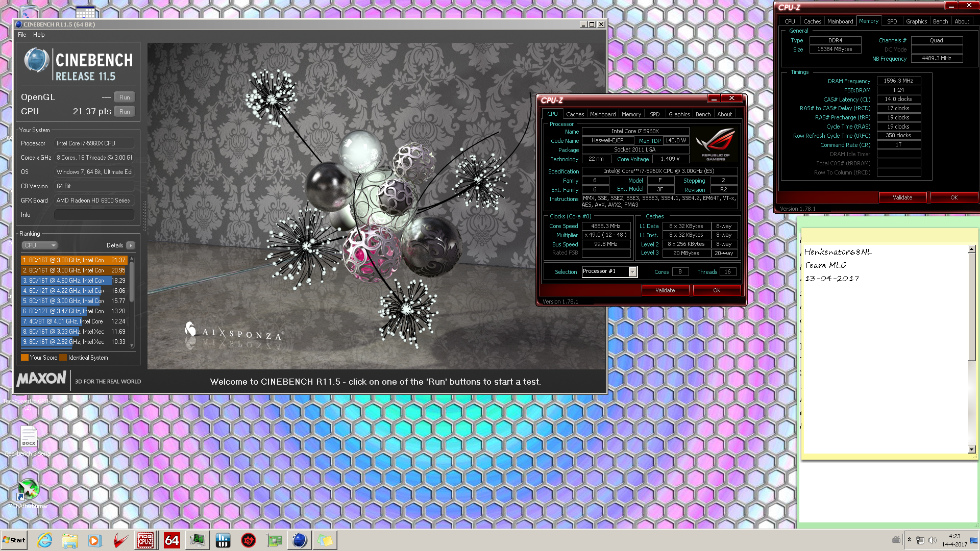This screenshot has width=980, height=551.
Task: Open Bench tab in front CPU-Z window
Action: [703, 114]
